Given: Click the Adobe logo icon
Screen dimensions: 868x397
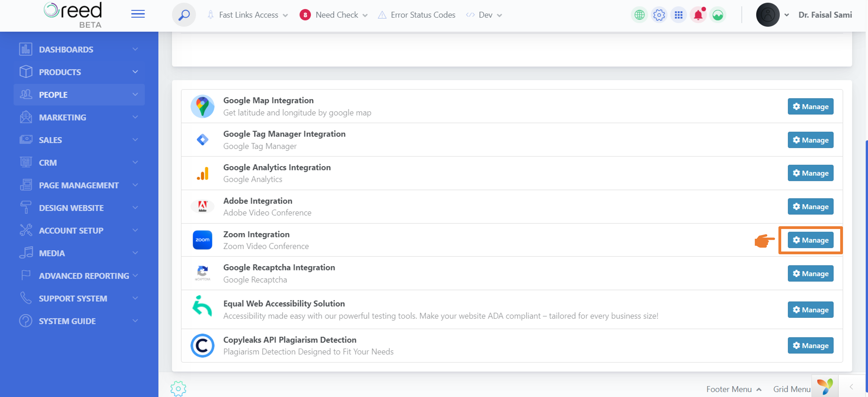Looking at the screenshot, I should tap(202, 206).
